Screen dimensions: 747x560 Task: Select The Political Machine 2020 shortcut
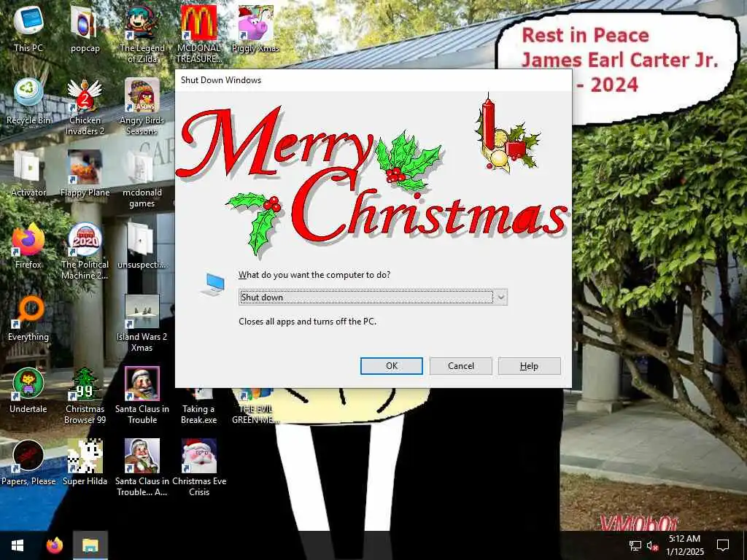pos(85,252)
